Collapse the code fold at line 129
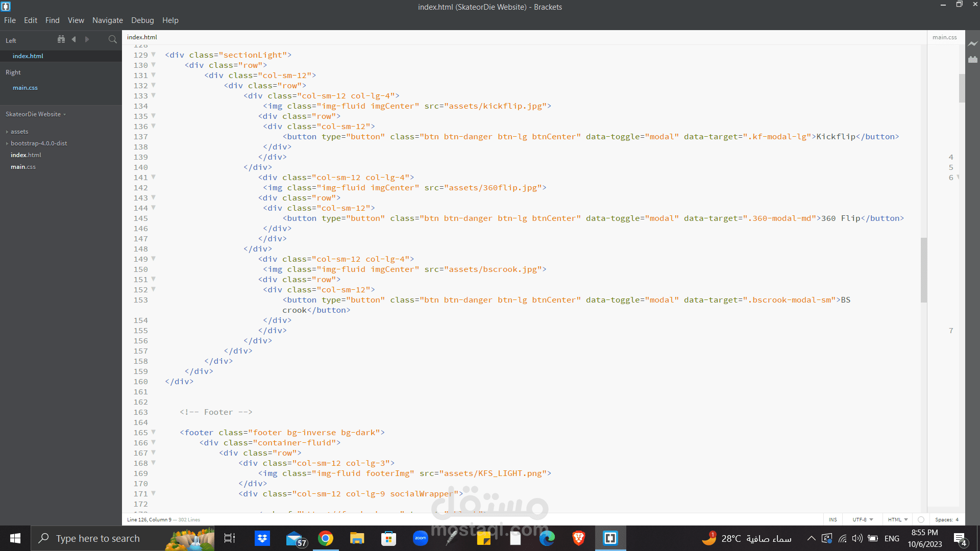980x551 pixels. pos(153,55)
